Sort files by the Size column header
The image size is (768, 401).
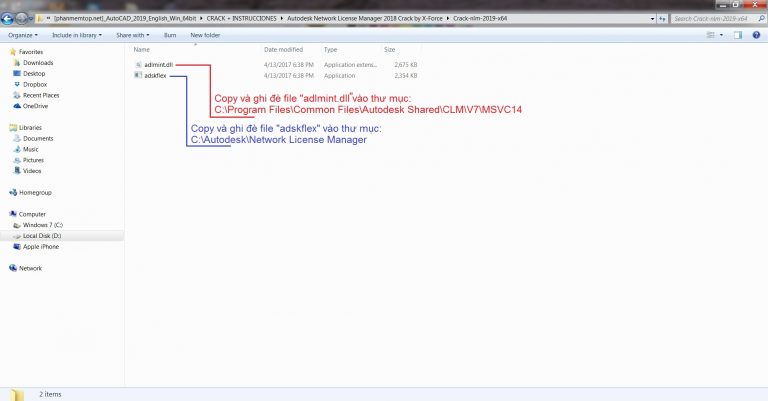tap(389, 49)
